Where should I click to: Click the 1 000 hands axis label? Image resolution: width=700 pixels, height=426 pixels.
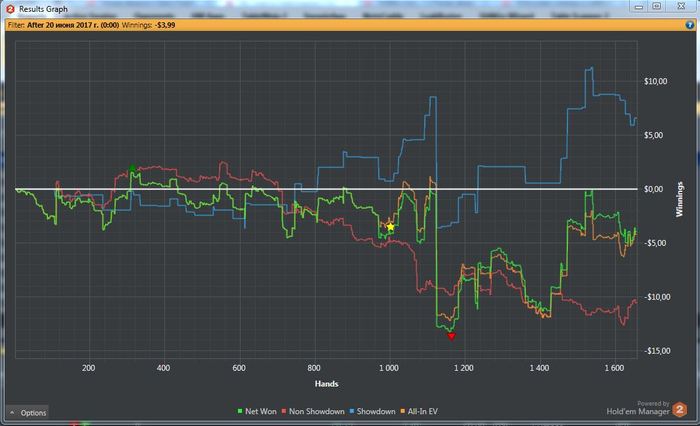click(x=389, y=368)
